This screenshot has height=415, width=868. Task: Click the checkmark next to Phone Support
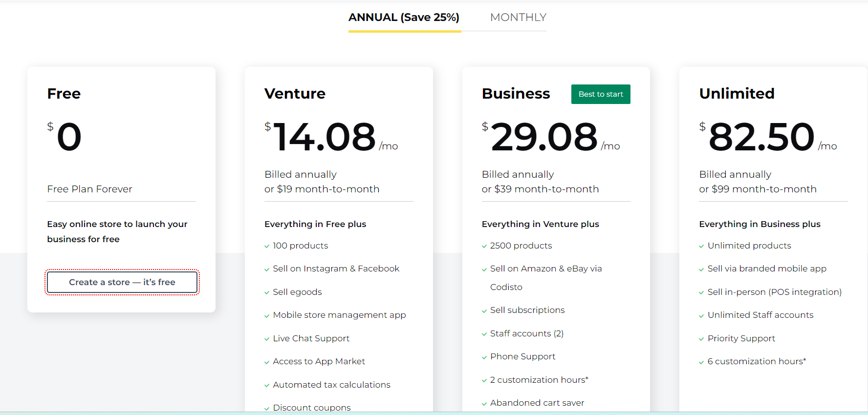tap(484, 356)
